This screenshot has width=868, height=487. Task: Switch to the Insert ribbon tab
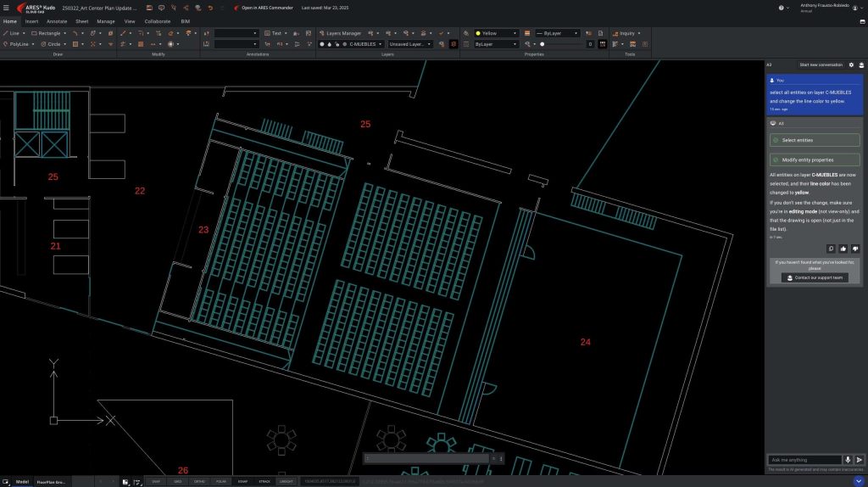pyautogui.click(x=31, y=21)
